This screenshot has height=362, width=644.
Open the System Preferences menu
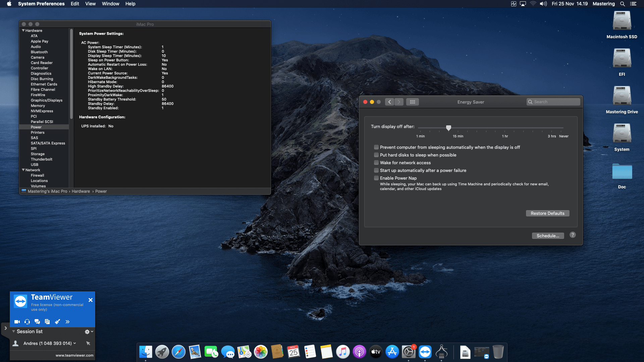[42, 4]
